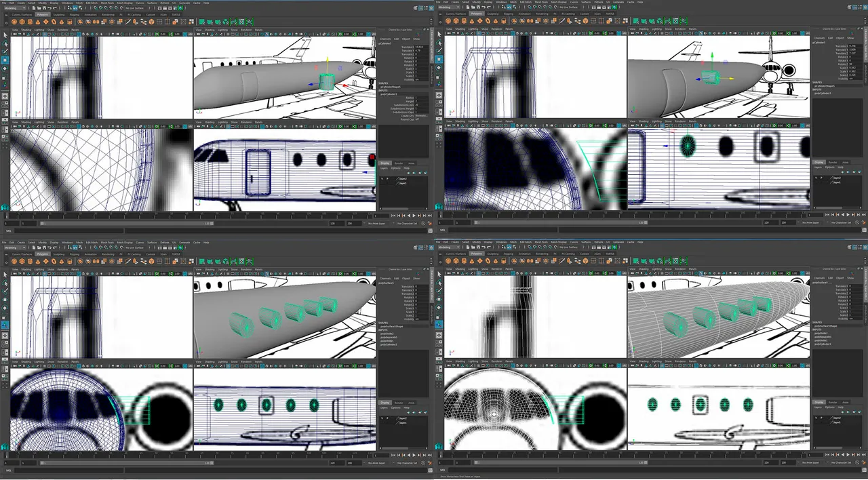Click the polygon sphere shelf icon in top-right Maya window
Screen dimensions: 868x480
click(x=448, y=22)
